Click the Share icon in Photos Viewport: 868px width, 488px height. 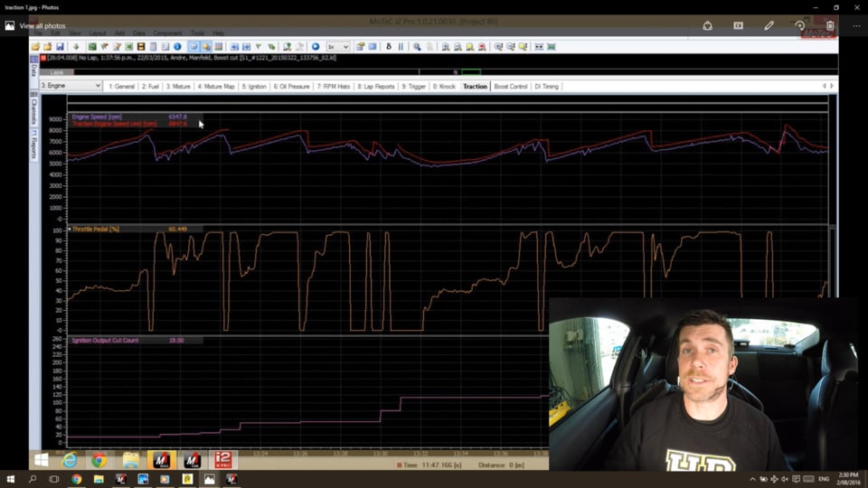707,25
